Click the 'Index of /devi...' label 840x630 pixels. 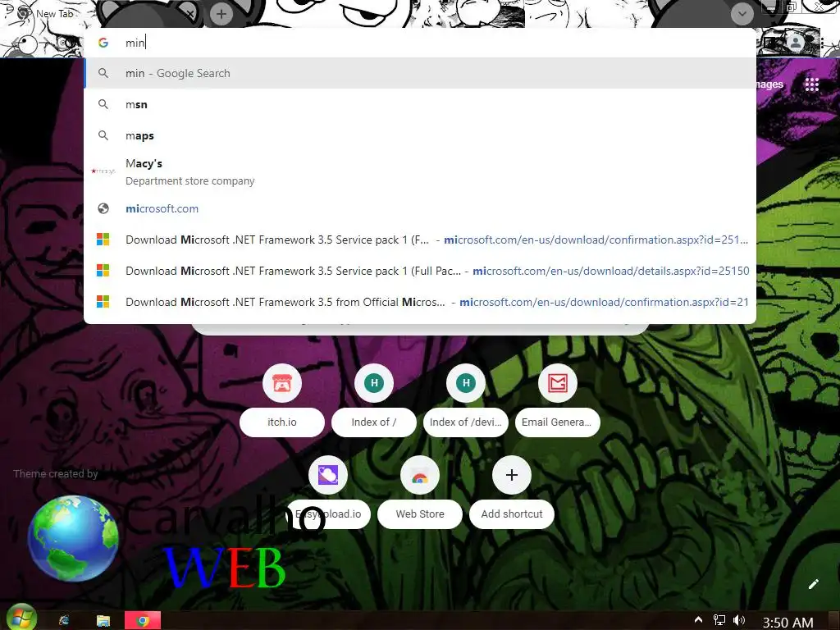coord(466,422)
